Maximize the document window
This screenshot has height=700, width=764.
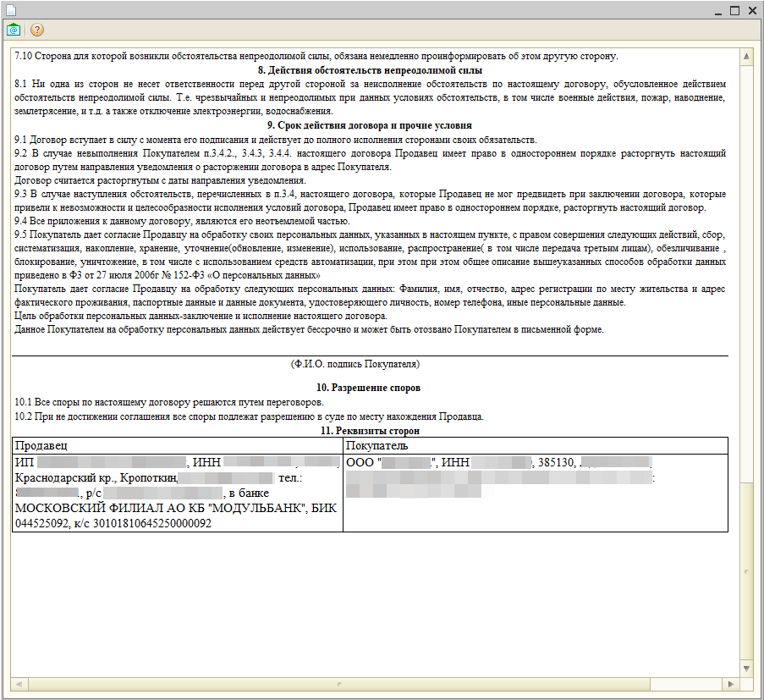coord(734,10)
